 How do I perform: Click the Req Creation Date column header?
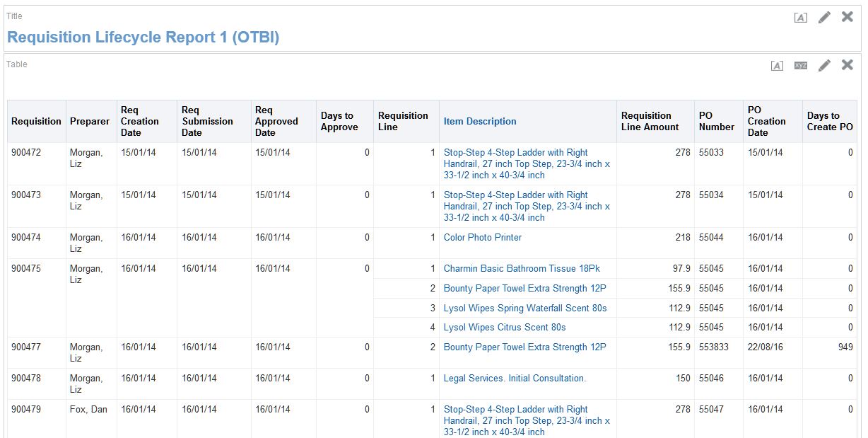pos(140,120)
